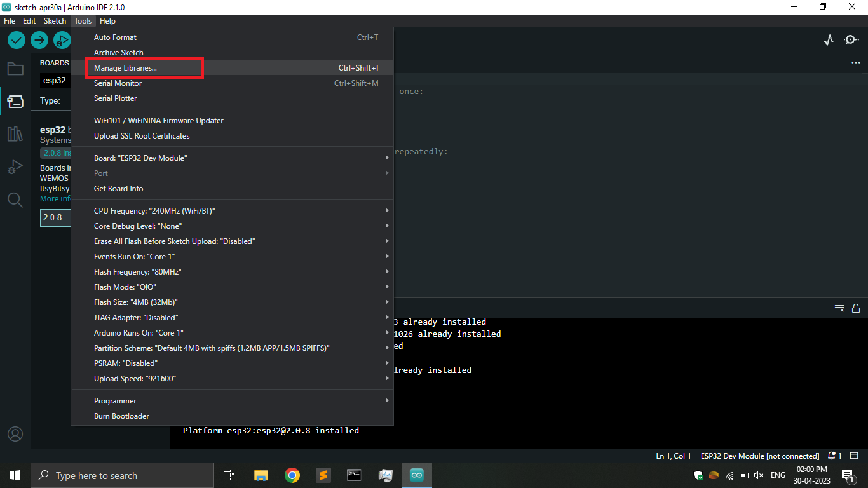This screenshot has height=488, width=868.
Task: Click the Verify sketch checkmark icon
Action: tap(16, 39)
